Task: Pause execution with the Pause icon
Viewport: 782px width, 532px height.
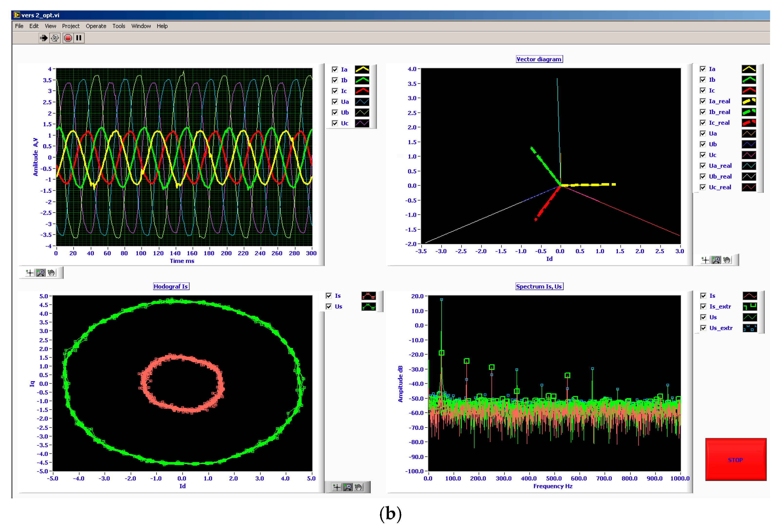Action: pyautogui.click(x=79, y=38)
